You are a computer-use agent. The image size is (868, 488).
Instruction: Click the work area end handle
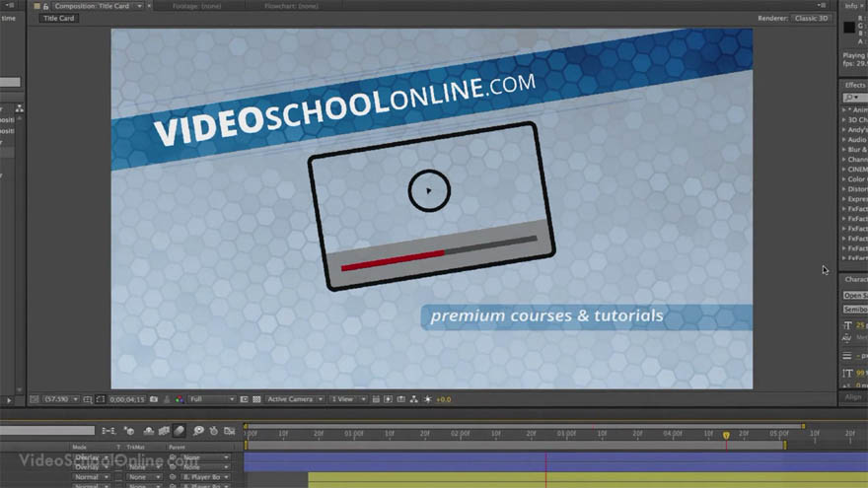[x=784, y=445]
